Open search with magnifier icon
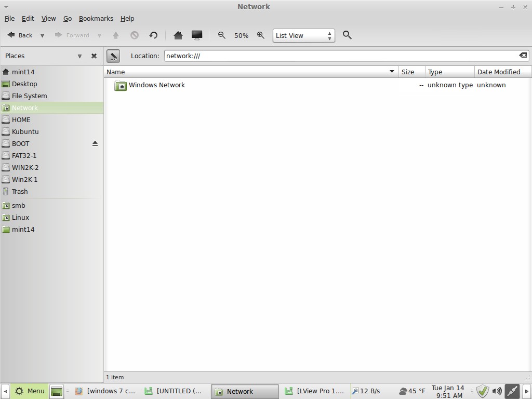The height and width of the screenshot is (399, 532). [x=348, y=35]
